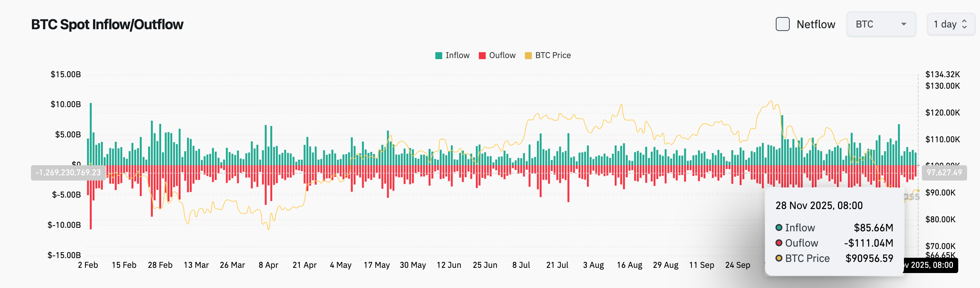The height and width of the screenshot is (288, 980).
Task: Click the yellow BTC Price legend swatch
Action: click(x=528, y=56)
